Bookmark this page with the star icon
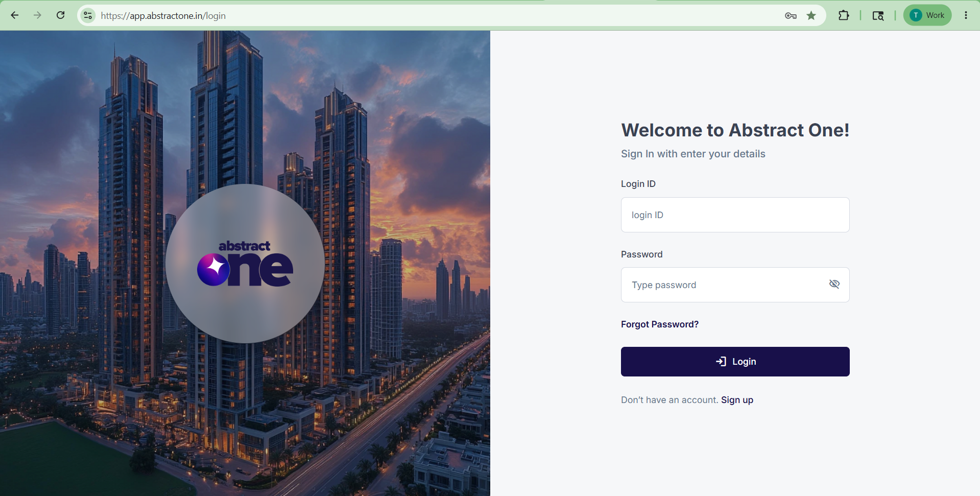 click(811, 16)
